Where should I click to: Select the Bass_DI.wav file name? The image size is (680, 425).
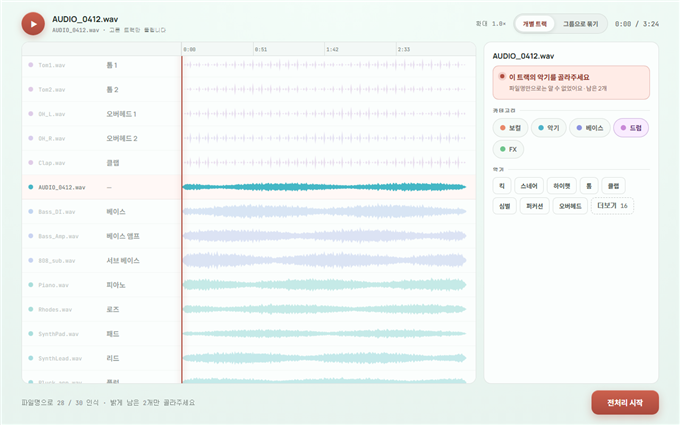point(57,212)
